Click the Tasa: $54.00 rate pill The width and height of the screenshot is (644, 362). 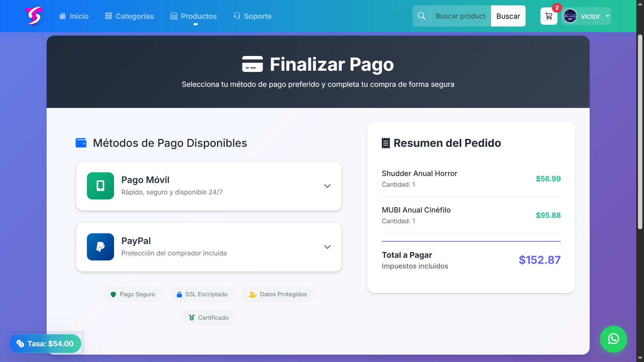click(x=45, y=344)
